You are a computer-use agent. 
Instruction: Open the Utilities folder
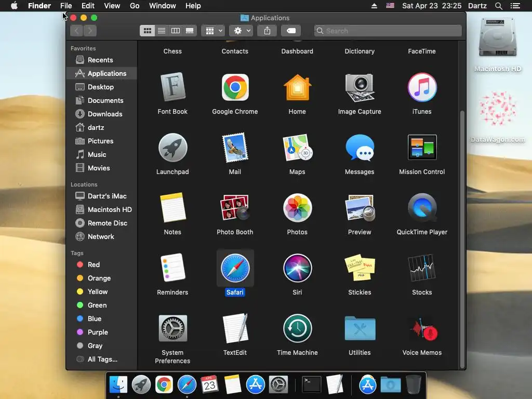coord(360,328)
